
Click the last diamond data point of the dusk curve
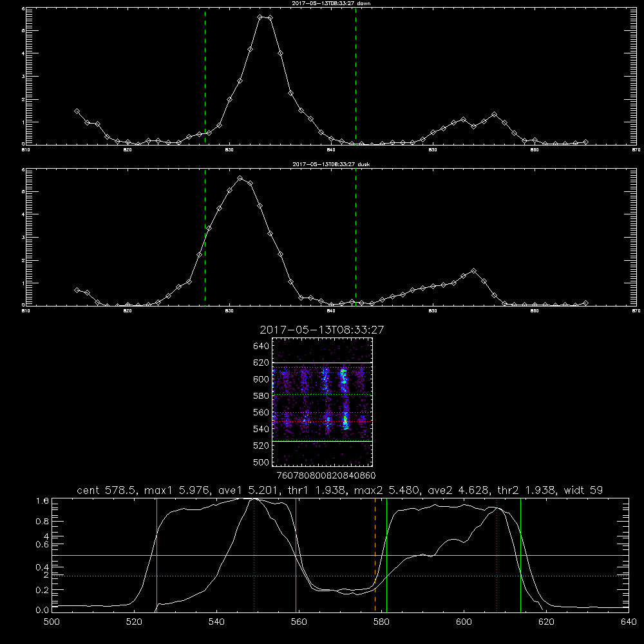pos(585,303)
